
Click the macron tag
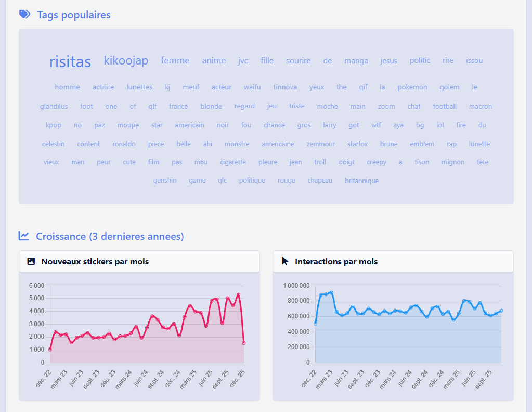[480, 107]
